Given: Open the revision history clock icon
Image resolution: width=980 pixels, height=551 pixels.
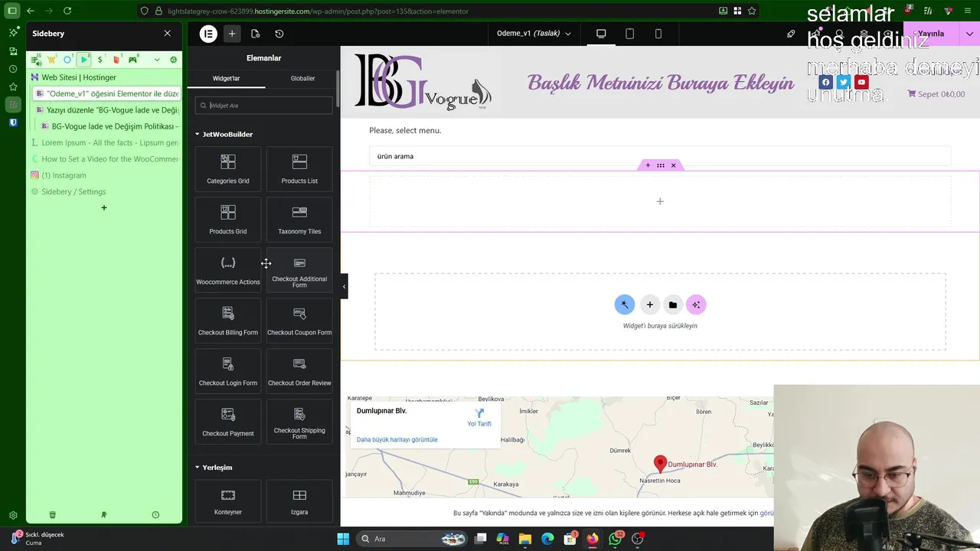Looking at the screenshot, I should (279, 34).
